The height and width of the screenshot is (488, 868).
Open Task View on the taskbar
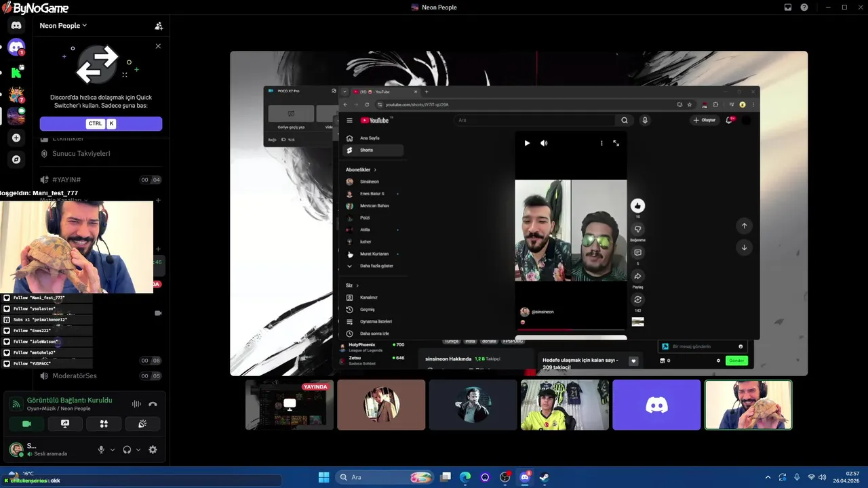click(x=446, y=477)
